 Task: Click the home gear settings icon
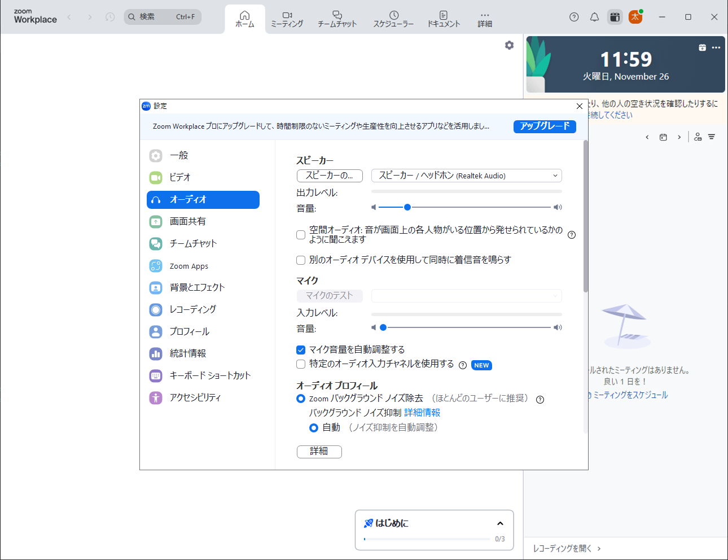tap(509, 45)
